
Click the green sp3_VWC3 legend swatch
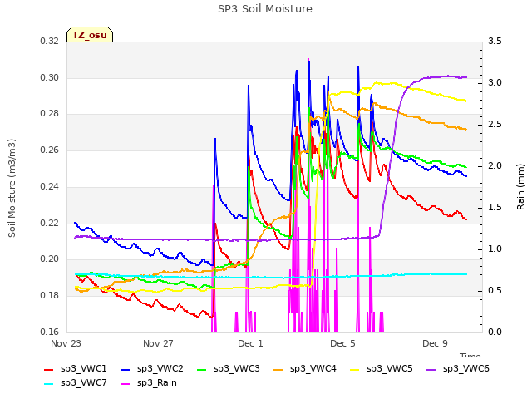click(202, 369)
